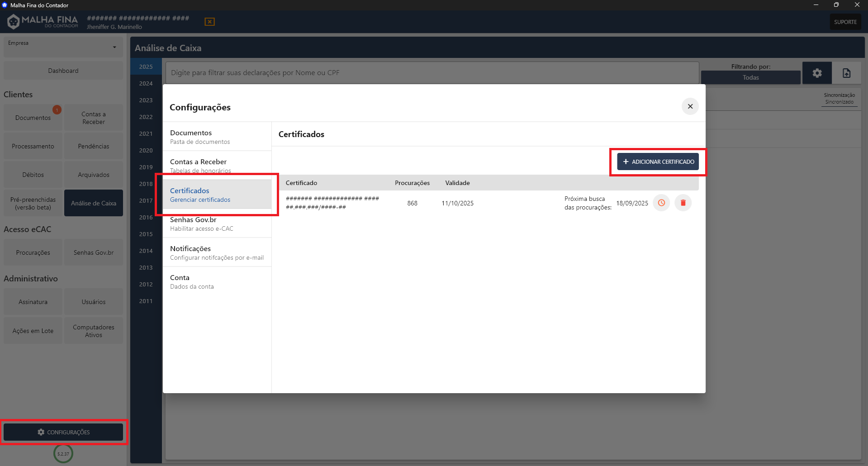Viewport: 868px width, 466px height.
Task: Click the red trash delete certificate icon
Action: [683, 203]
